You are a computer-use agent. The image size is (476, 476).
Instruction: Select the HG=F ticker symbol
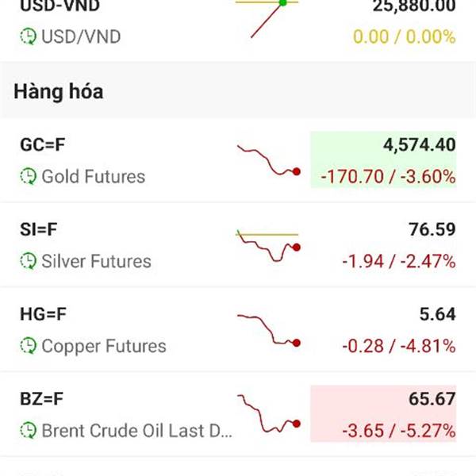[43, 314]
